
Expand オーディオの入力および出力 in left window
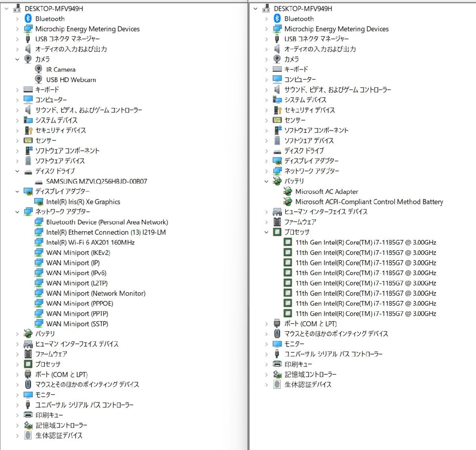[x=17, y=49]
